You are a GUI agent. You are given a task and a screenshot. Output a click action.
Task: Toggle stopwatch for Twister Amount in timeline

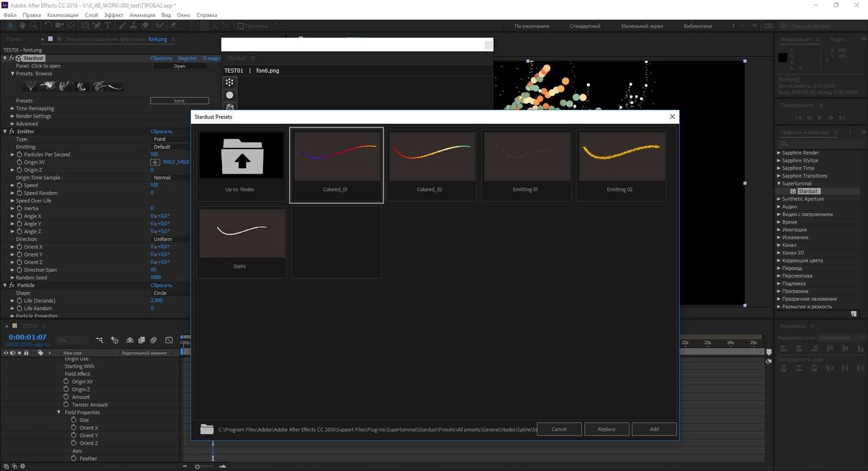(x=66, y=404)
